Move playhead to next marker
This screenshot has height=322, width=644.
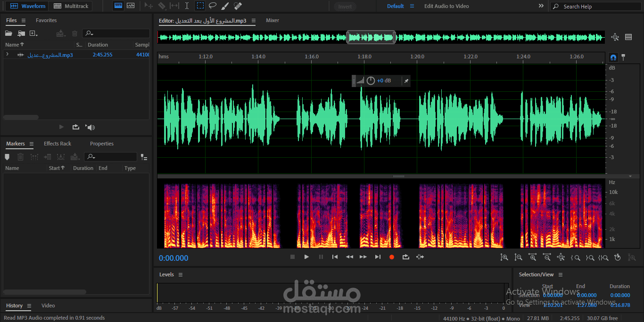pyautogui.click(x=378, y=257)
